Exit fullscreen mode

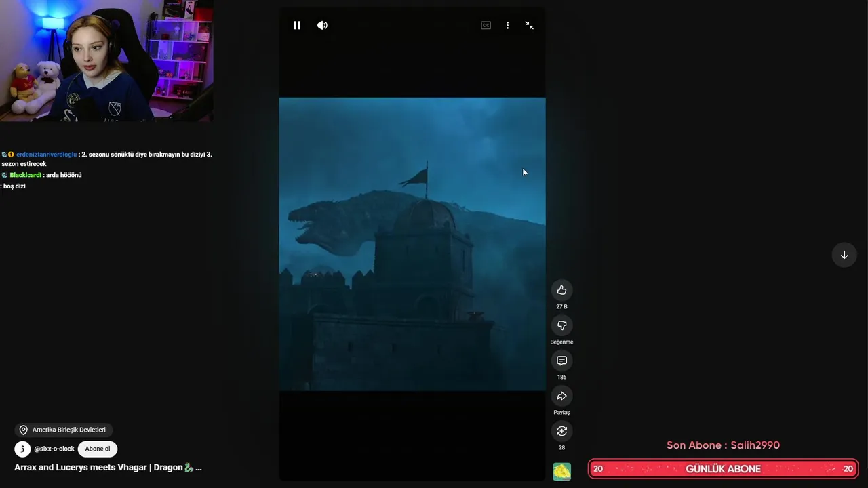click(529, 25)
